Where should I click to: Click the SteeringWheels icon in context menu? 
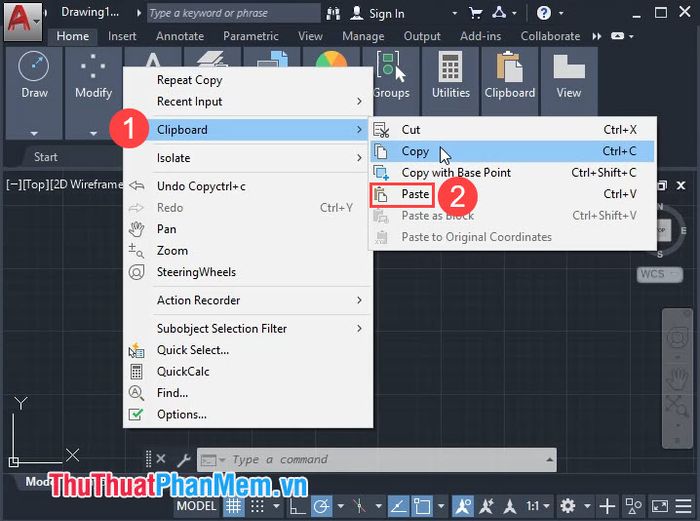[136, 272]
